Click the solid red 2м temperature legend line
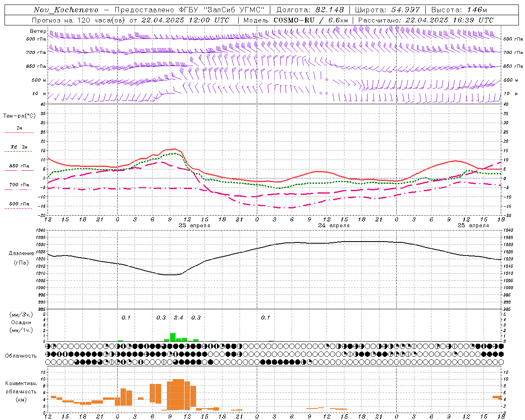 [19, 132]
